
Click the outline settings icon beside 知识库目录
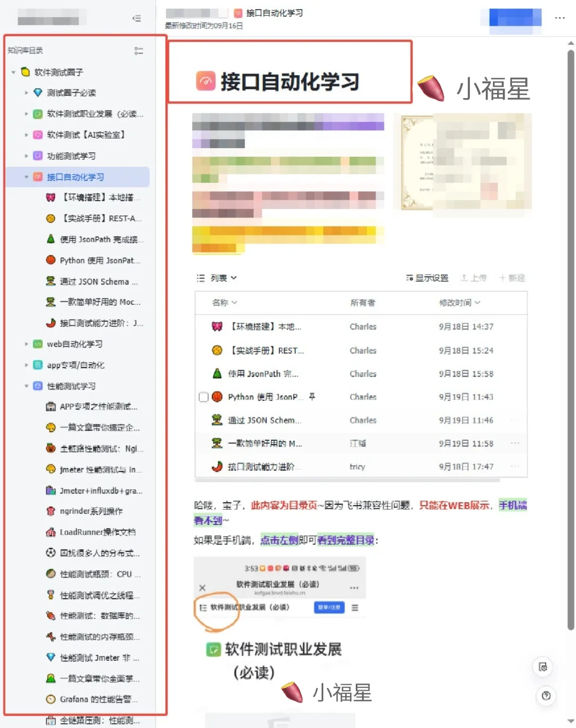(139, 51)
